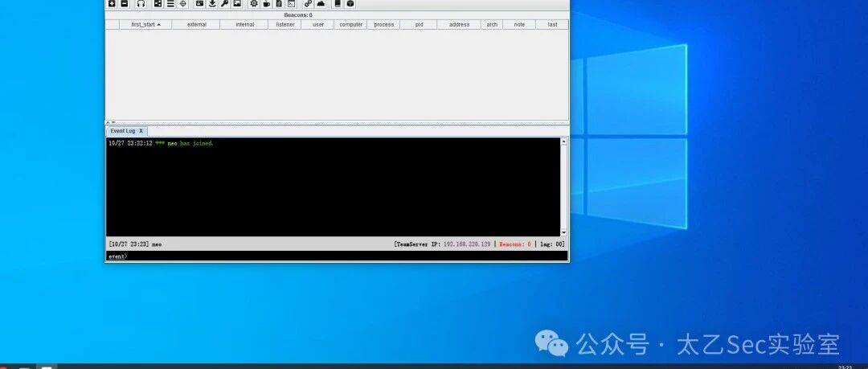Open Keystrokes via the key icon
Screen dimensions: 868x369
pos(224,4)
